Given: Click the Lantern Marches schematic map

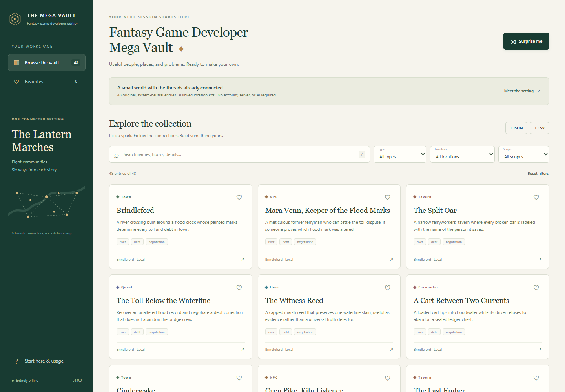Looking at the screenshot, I should (47, 202).
